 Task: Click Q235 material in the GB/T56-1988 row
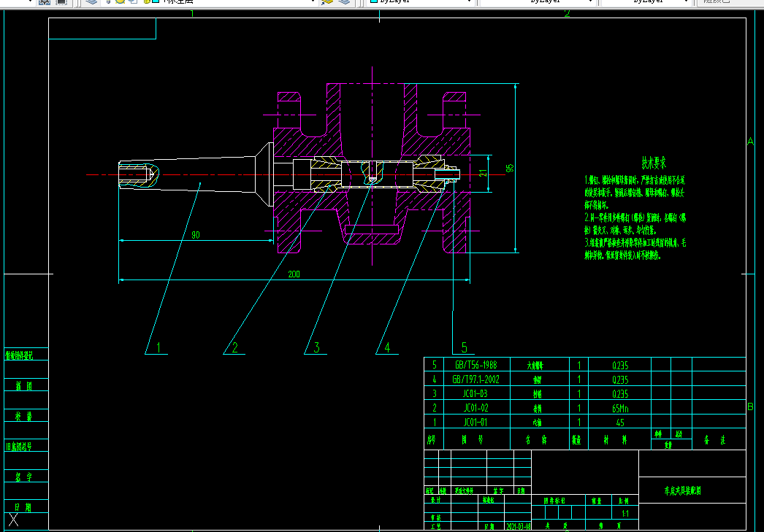pos(620,366)
